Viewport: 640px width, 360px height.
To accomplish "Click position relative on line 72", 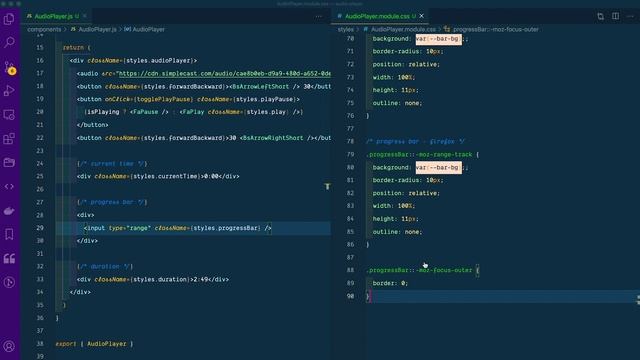I will 406,64.
